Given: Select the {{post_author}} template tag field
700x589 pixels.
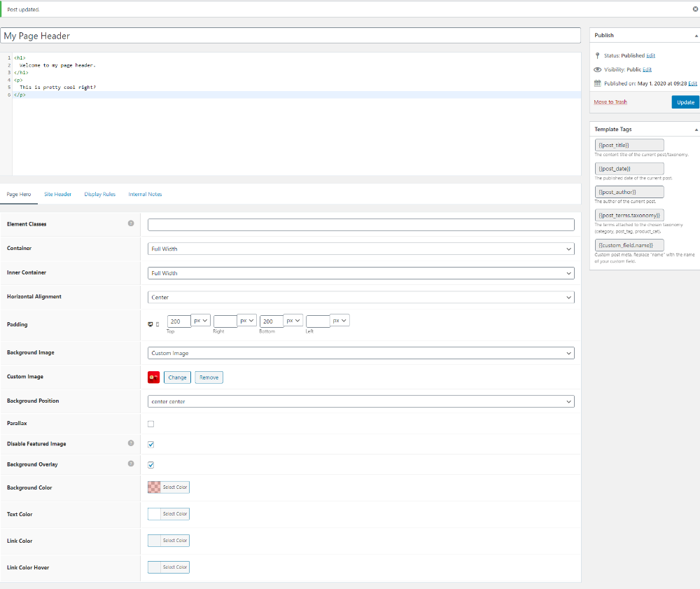Looking at the screenshot, I should pos(629,192).
